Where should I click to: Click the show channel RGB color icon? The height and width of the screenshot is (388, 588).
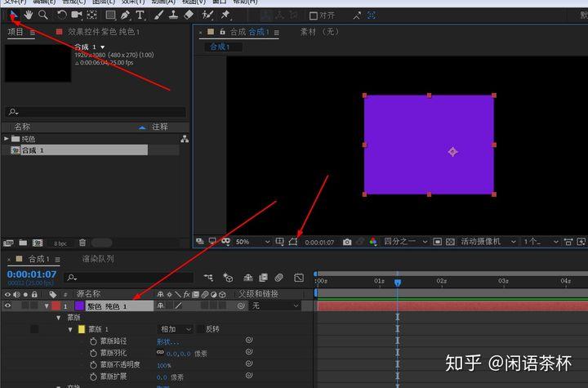point(373,242)
